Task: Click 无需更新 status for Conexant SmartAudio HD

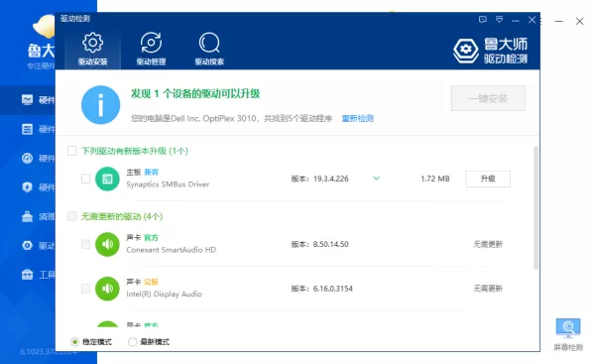Action: (488, 244)
